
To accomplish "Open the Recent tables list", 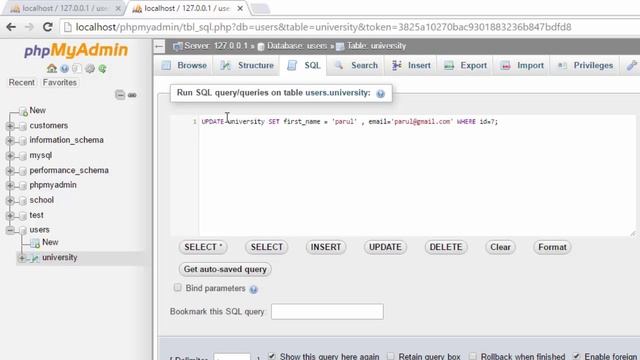I will pyautogui.click(x=22, y=82).
